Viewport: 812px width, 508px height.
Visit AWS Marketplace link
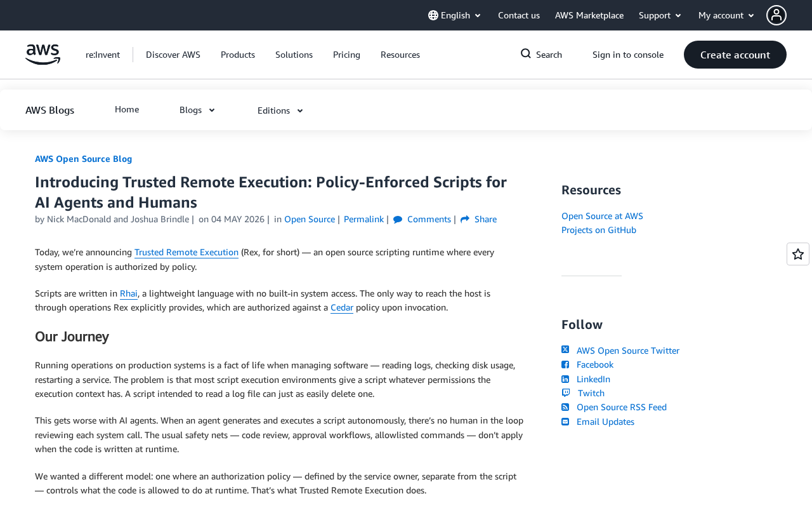tap(589, 15)
